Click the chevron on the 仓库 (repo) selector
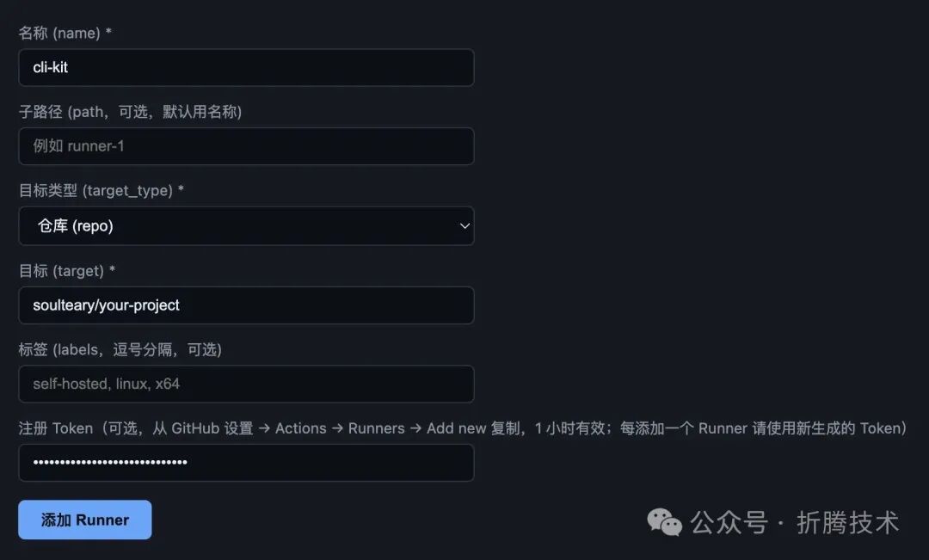The height and width of the screenshot is (560, 929). click(464, 225)
